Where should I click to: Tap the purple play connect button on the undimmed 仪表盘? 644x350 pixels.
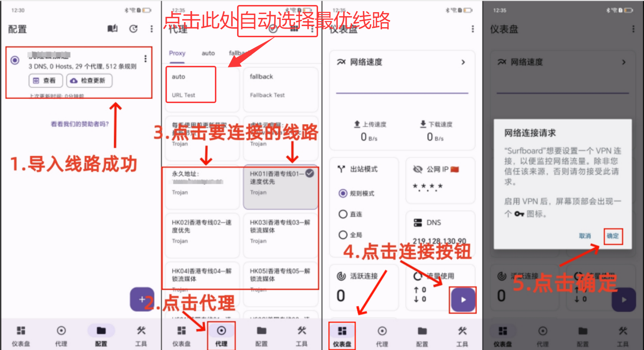click(463, 300)
